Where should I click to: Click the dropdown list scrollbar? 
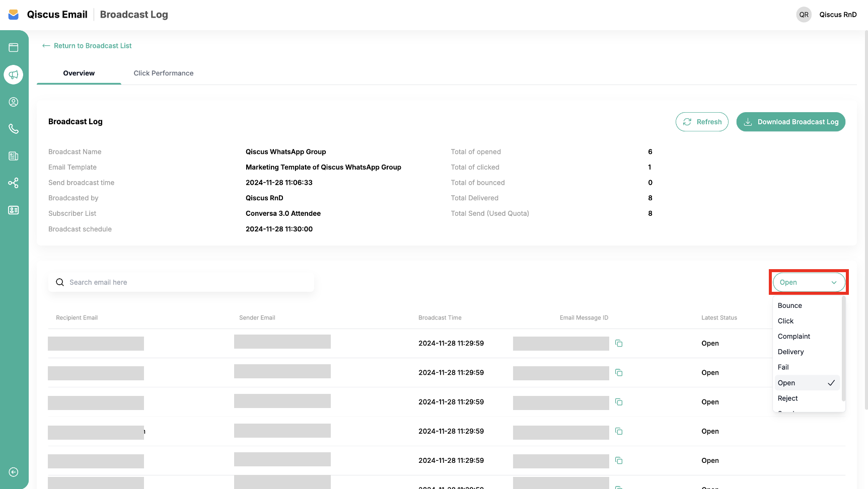tap(843, 349)
